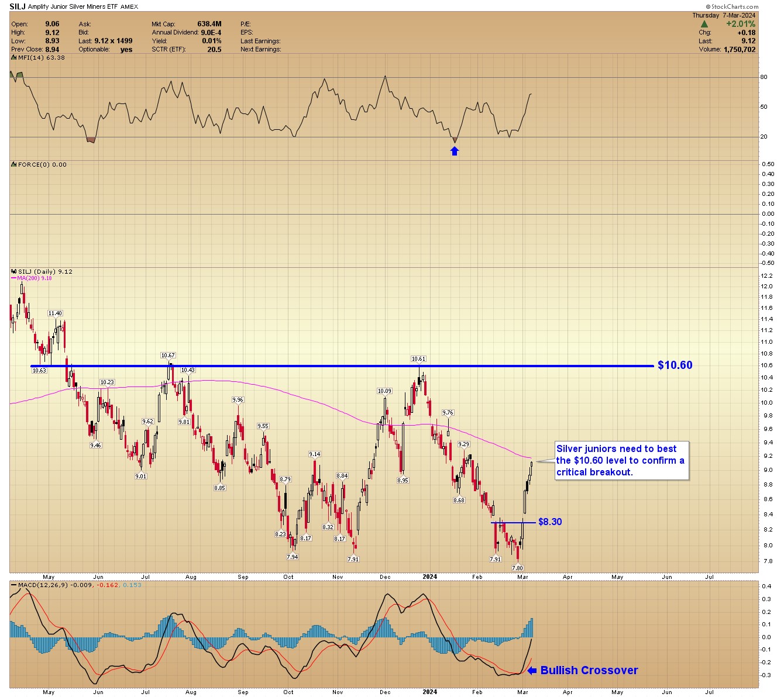Click the Low price value 8.93
The width and height of the screenshot is (784, 697).
coord(52,41)
